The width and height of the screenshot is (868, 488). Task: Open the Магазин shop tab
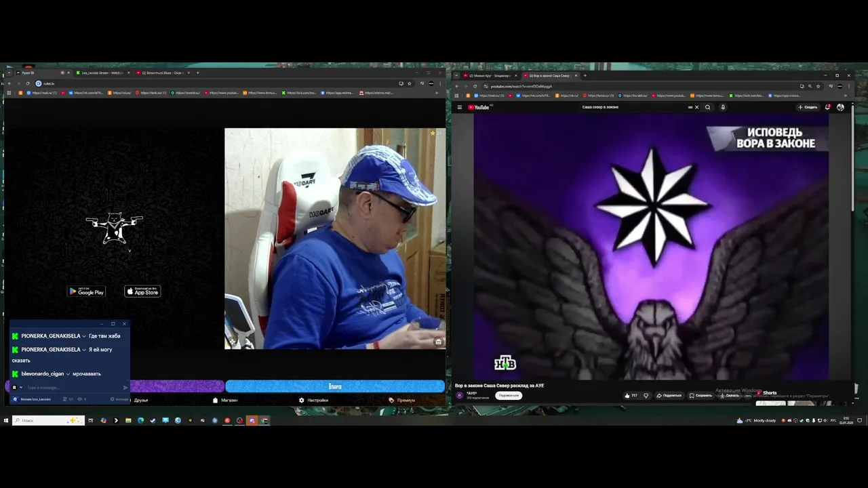pyautogui.click(x=225, y=400)
